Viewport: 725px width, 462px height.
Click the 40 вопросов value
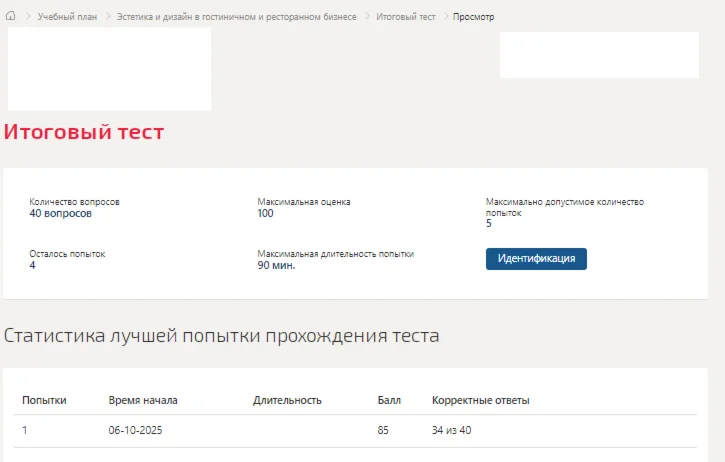60,214
